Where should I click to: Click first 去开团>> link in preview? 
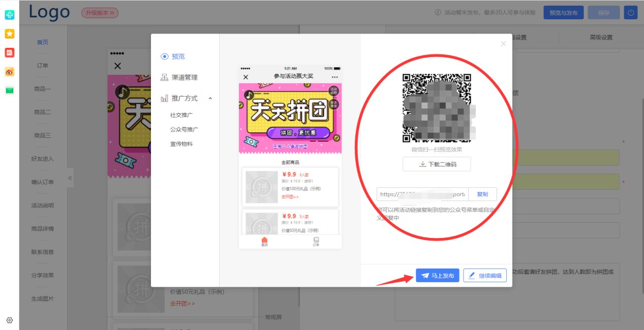(x=290, y=197)
